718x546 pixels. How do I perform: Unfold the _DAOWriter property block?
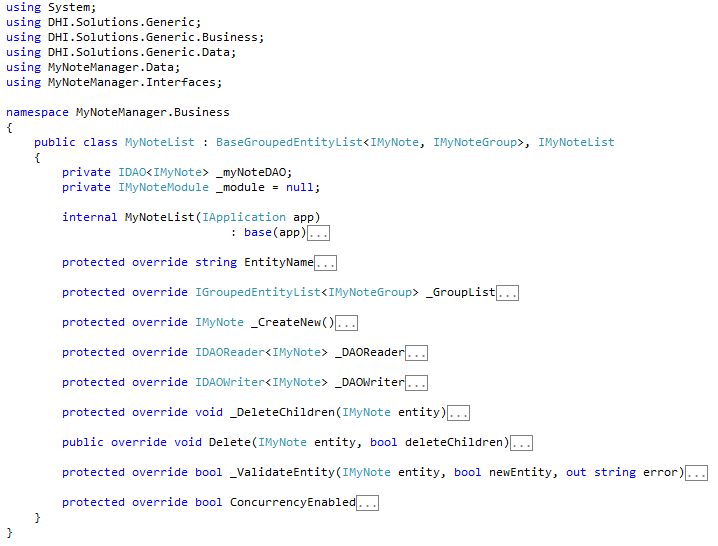pyautogui.click(x=416, y=383)
